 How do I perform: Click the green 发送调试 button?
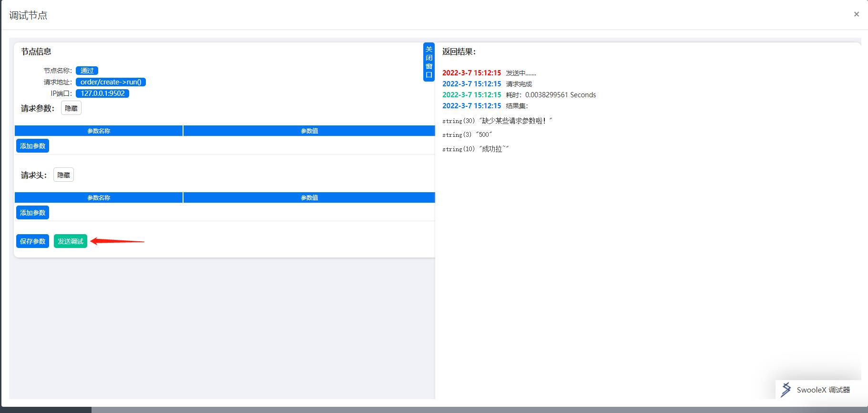click(71, 241)
